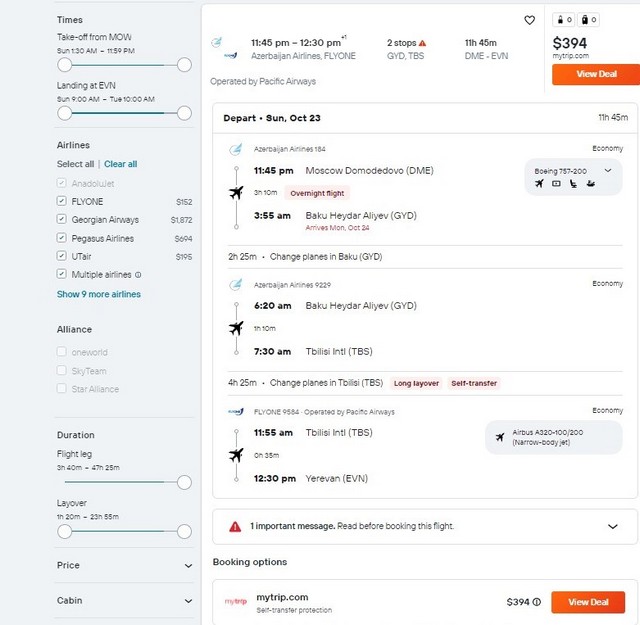
Task: Save flight with the heart icon
Action: point(529,20)
